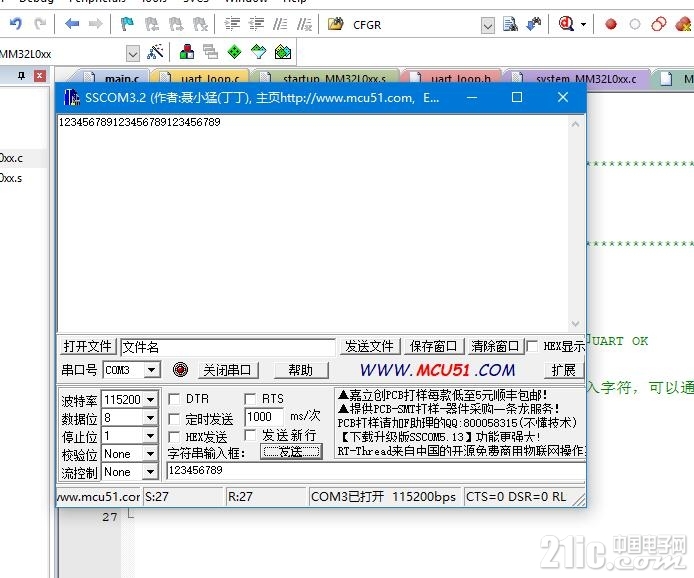Click the Undo icon in Keil toolbar

16,23
